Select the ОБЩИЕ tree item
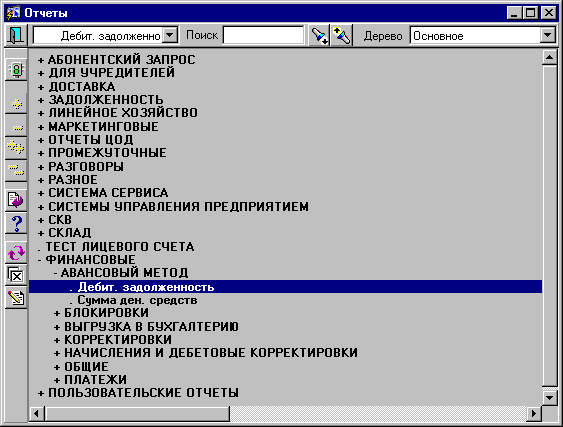Screen dimensions: 563x427 click(x=86, y=367)
